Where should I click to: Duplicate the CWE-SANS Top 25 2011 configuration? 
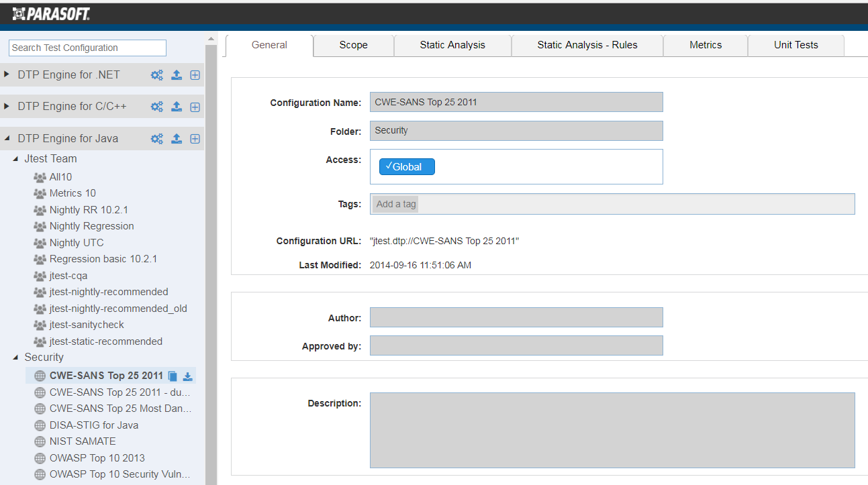coord(173,376)
